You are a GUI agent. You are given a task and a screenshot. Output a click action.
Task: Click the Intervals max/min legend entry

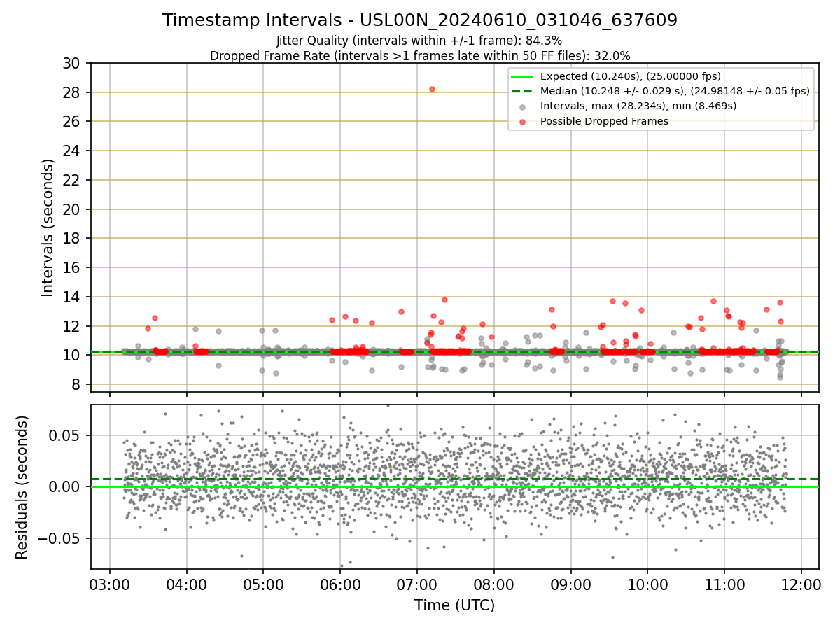pyautogui.click(x=638, y=106)
